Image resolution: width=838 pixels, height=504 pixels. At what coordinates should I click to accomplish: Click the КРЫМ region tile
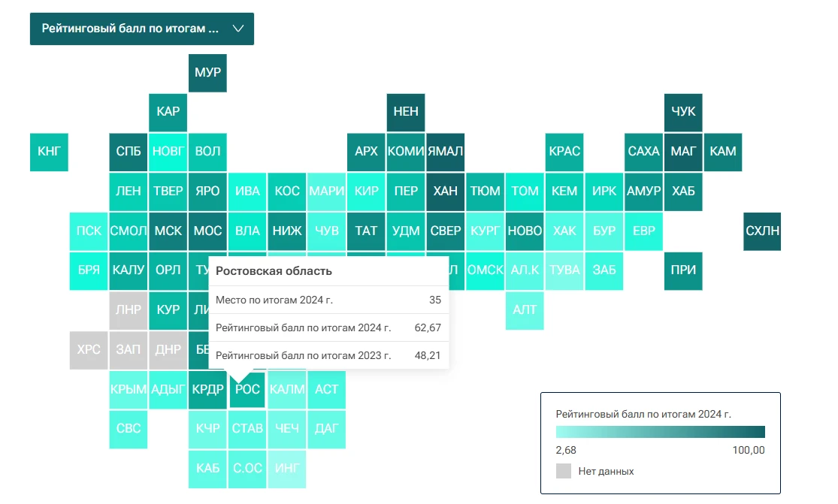click(x=129, y=389)
